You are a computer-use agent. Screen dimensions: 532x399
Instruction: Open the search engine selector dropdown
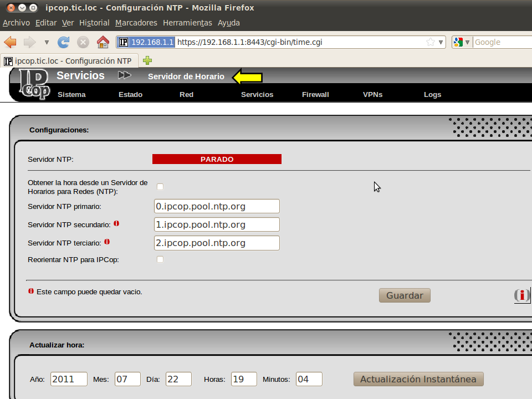[x=462, y=42]
